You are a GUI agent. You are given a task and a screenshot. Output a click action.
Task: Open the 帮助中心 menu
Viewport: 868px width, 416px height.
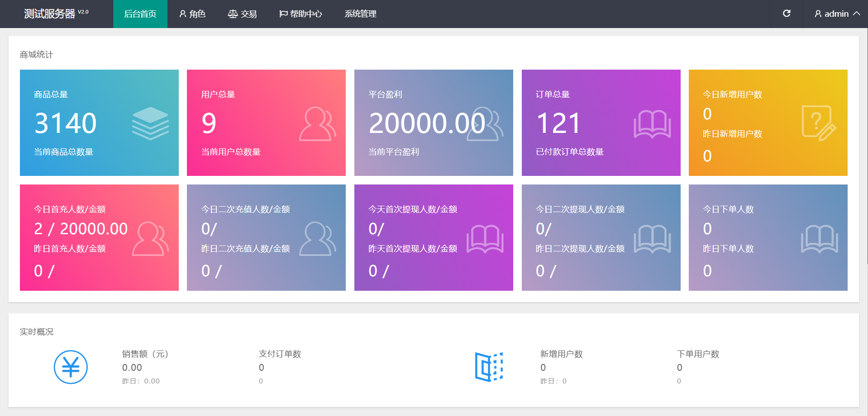[x=300, y=14]
